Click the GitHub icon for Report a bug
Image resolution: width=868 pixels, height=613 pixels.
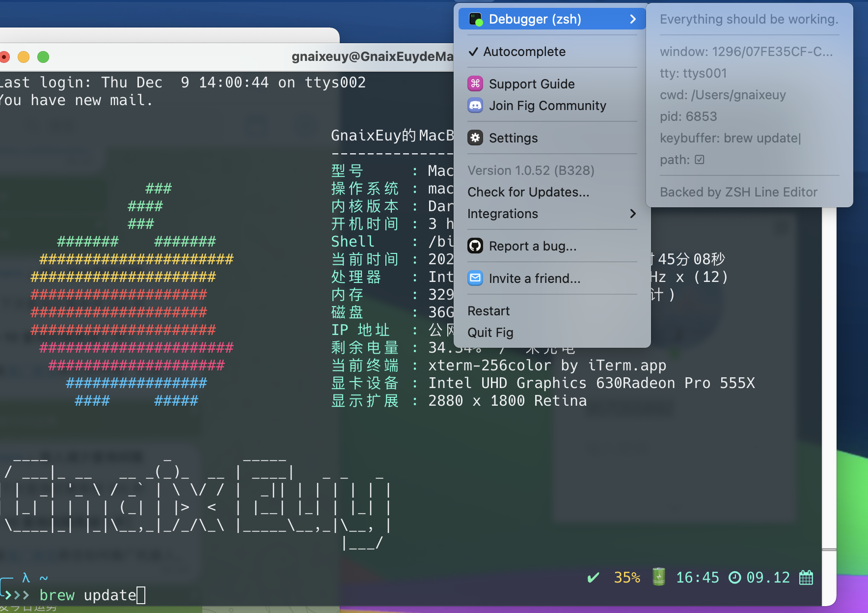(x=475, y=246)
